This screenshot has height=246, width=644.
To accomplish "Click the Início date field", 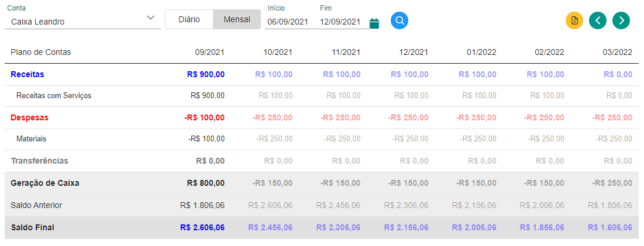I will pyautogui.click(x=288, y=22).
